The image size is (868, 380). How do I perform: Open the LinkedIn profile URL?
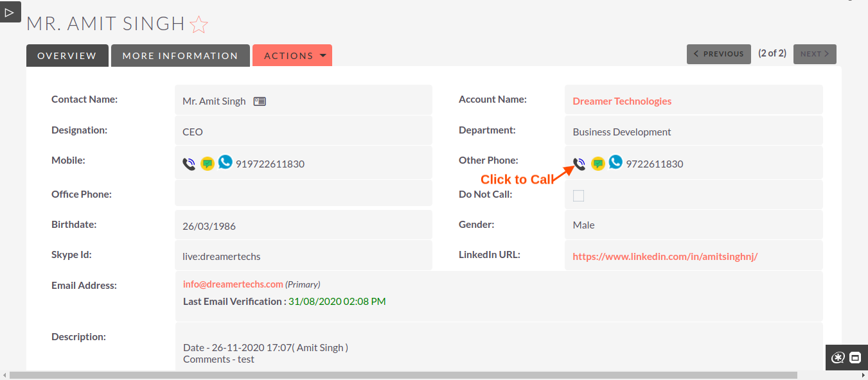(665, 255)
